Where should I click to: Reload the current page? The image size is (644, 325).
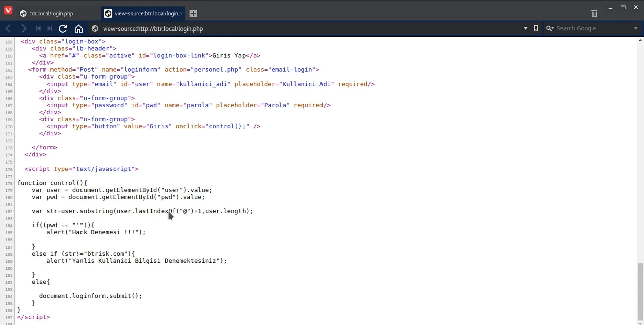pos(63,28)
